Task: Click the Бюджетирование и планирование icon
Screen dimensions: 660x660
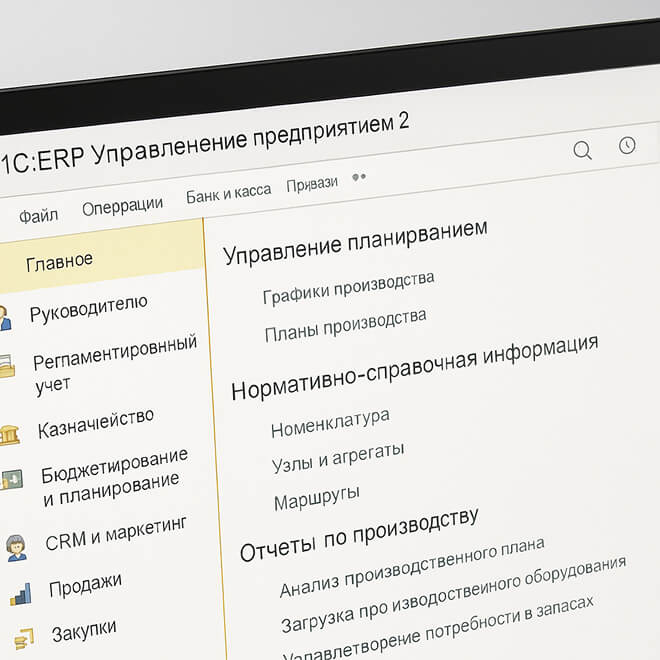Action: [x=11, y=480]
